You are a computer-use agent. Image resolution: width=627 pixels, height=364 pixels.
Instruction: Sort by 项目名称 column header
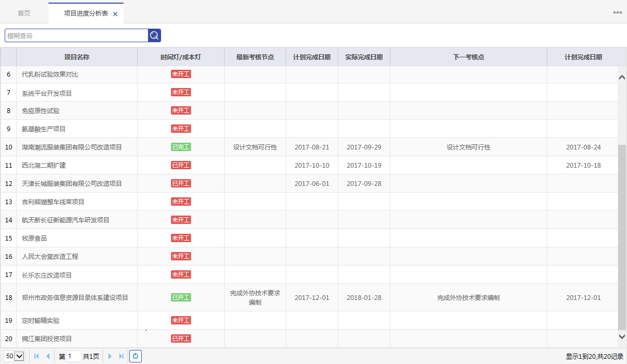click(77, 57)
